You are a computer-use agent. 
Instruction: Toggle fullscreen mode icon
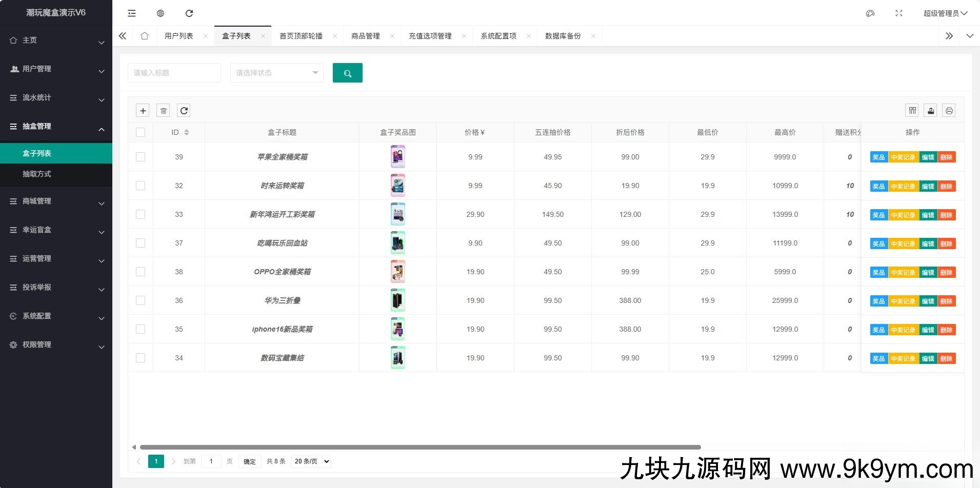point(899,13)
